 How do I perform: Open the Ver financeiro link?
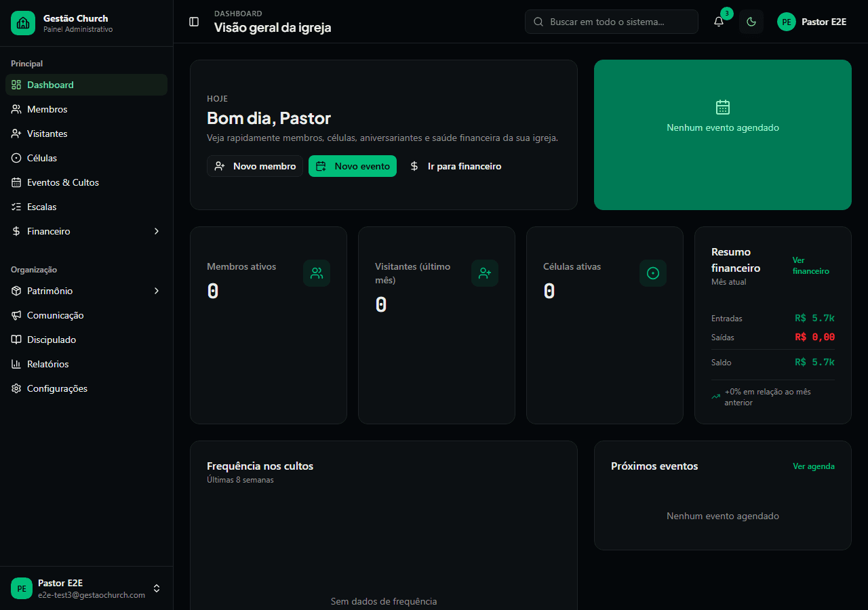(811, 266)
